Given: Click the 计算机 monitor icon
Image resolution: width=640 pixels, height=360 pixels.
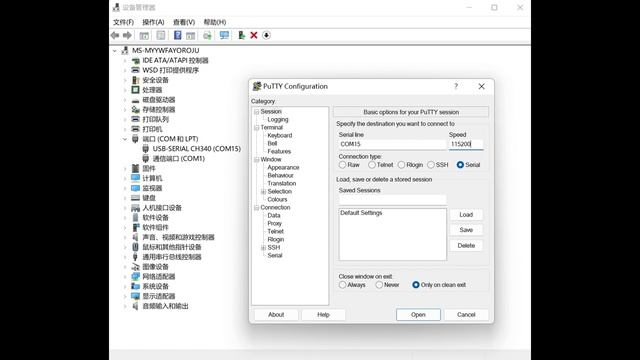Looking at the screenshot, I should click(x=136, y=178).
